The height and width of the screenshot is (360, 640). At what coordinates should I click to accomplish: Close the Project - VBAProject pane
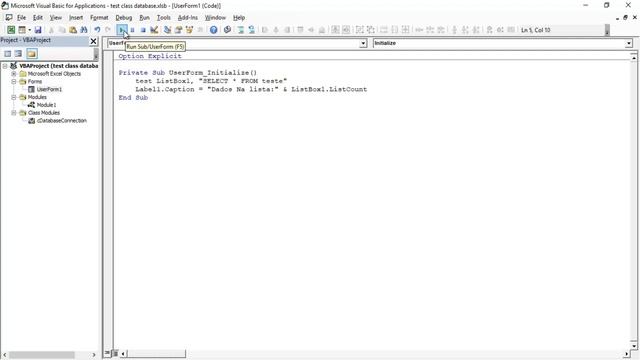[93, 41]
